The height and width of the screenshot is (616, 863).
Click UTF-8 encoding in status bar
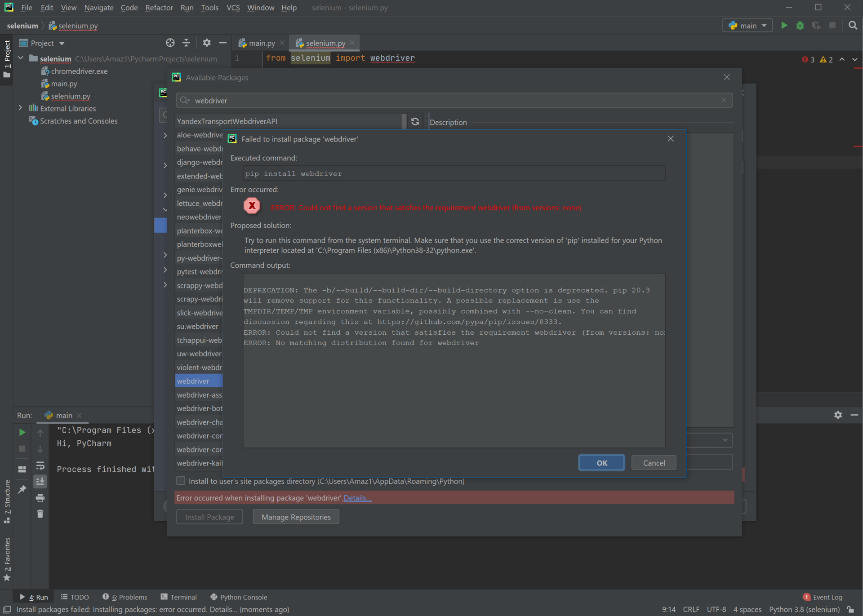pos(716,609)
